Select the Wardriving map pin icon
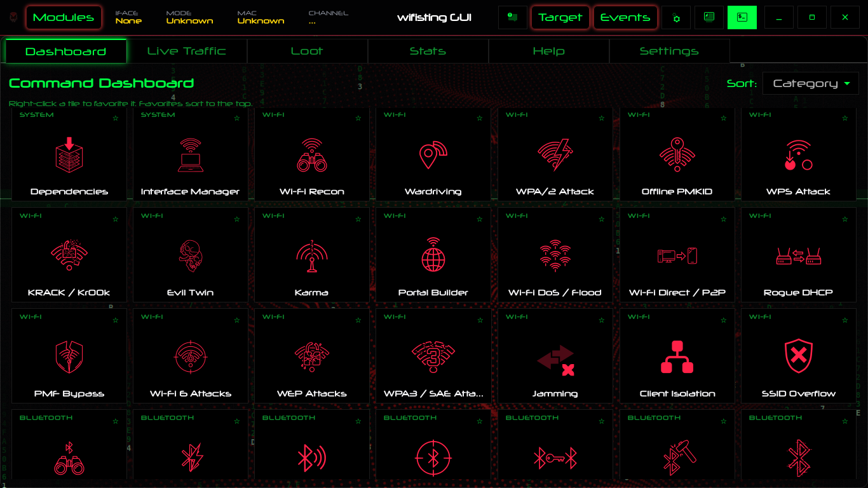 click(x=433, y=156)
